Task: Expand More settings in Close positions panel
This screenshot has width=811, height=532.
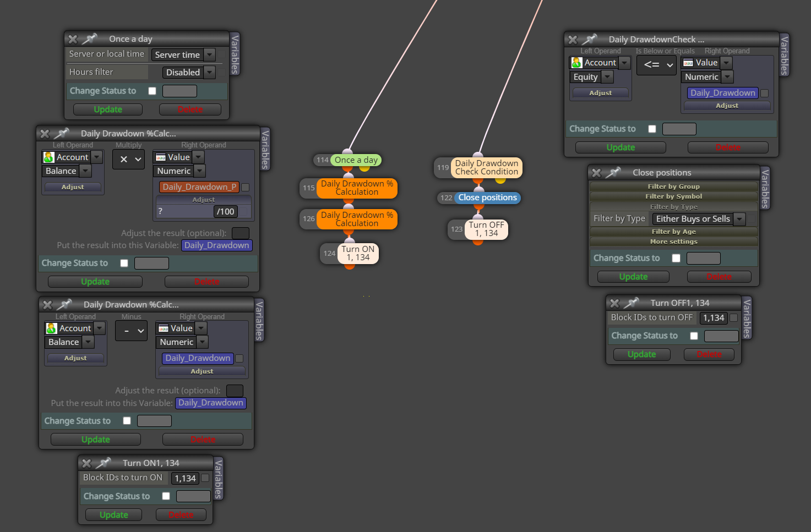Action: [x=674, y=242]
